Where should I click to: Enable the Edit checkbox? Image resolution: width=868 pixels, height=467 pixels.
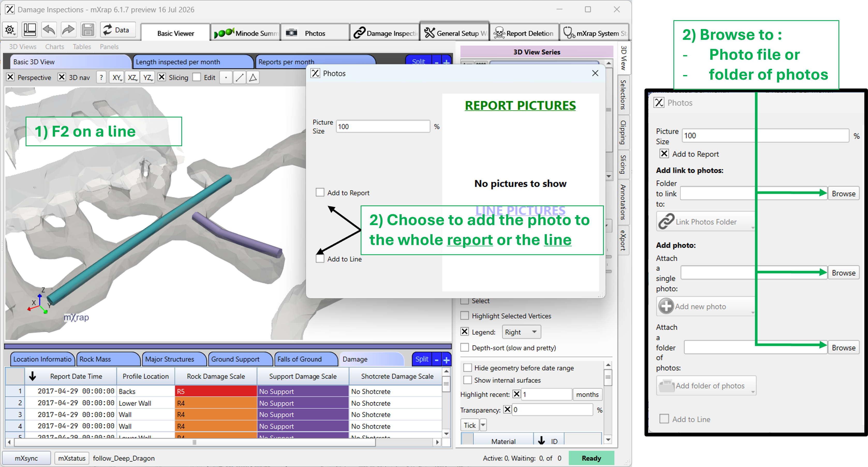tap(197, 77)
